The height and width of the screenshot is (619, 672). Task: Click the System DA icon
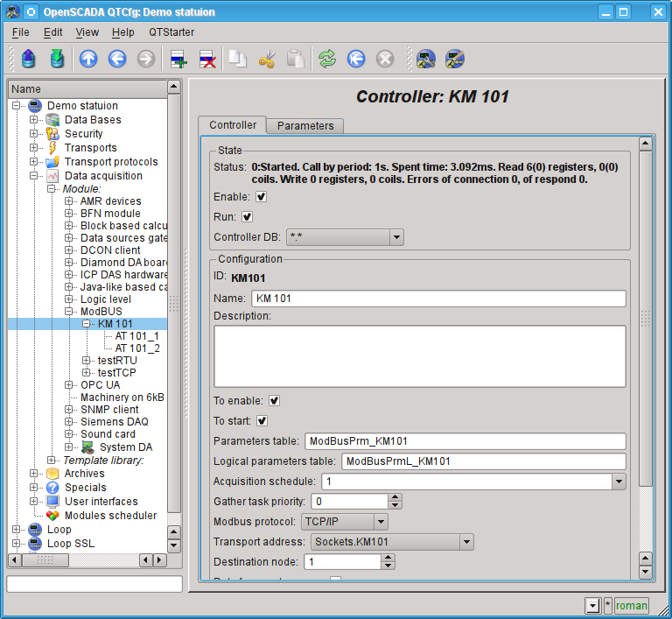coord(87,447)
